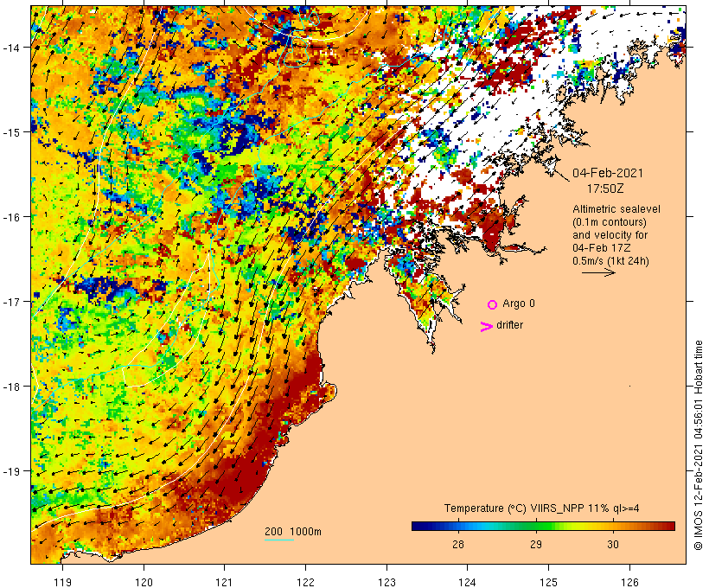Click the latitude label -18

coord(10,386)
